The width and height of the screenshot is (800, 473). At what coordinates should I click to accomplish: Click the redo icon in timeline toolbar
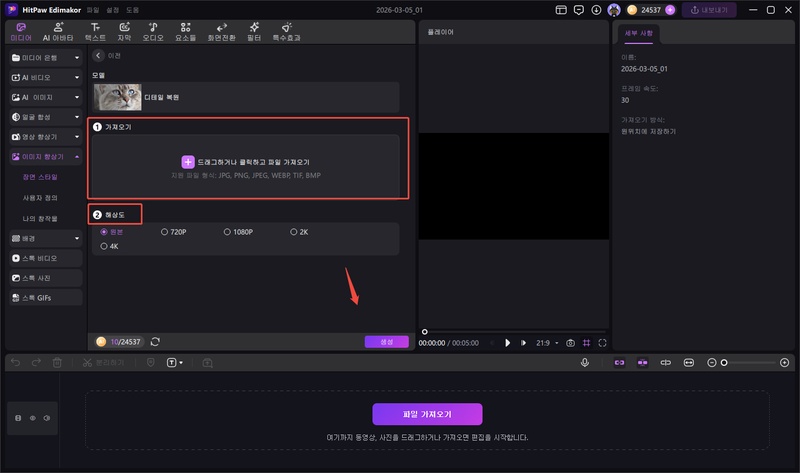[36, 362]
